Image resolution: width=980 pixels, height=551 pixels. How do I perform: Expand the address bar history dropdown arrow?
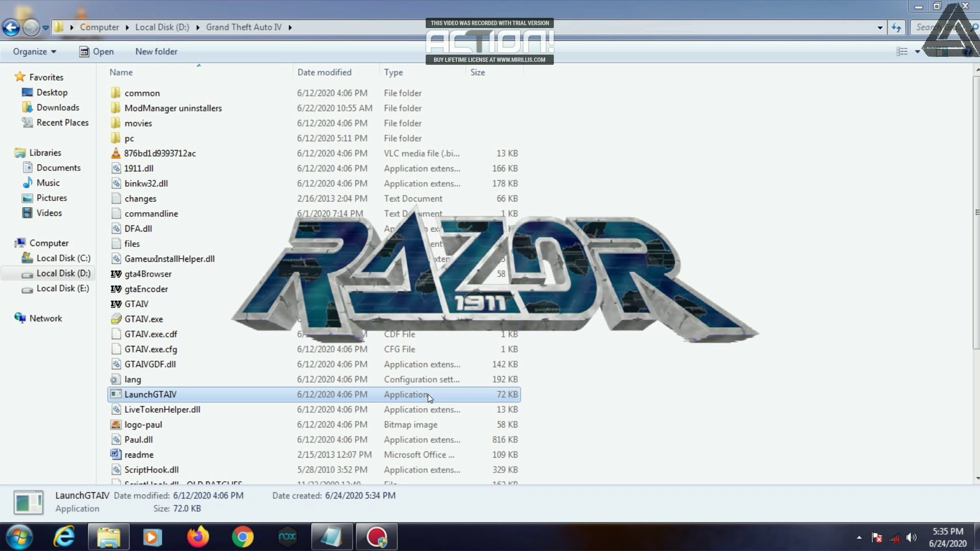tap(880, 28)
